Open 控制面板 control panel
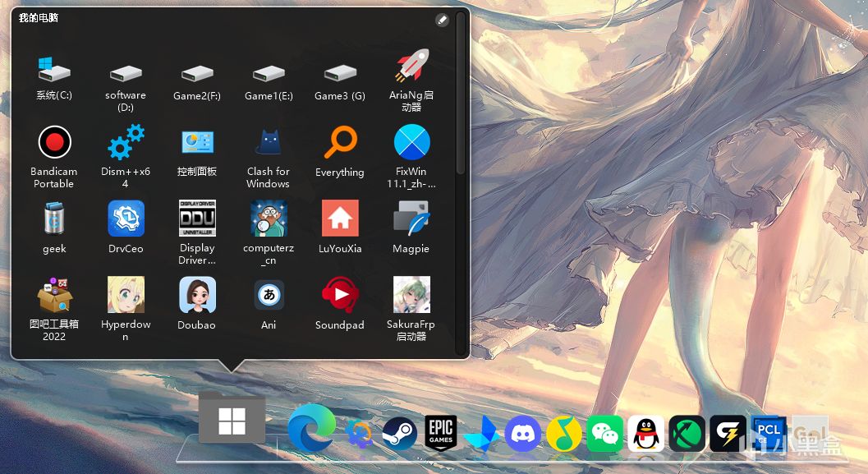 [x=197, y=142]
